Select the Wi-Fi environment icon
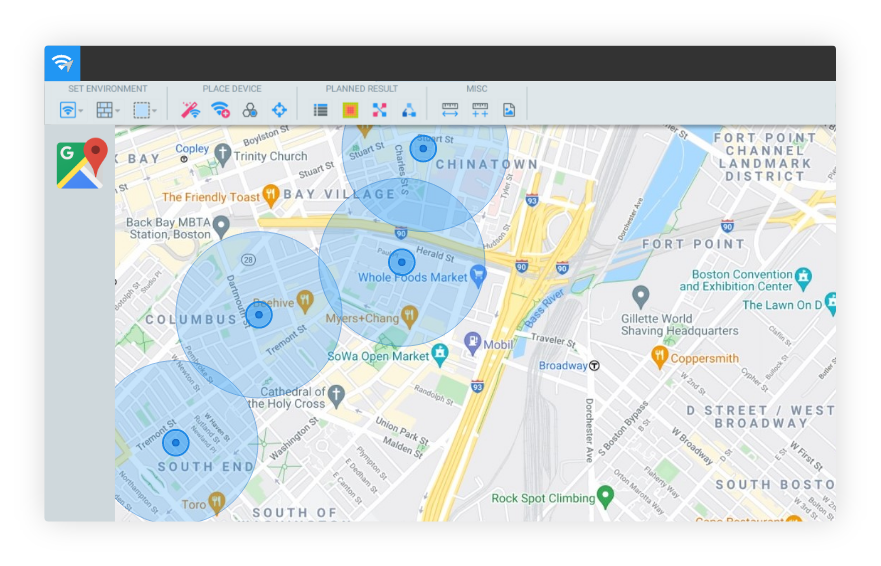881x566 pixels. click(x=67, y=110)
